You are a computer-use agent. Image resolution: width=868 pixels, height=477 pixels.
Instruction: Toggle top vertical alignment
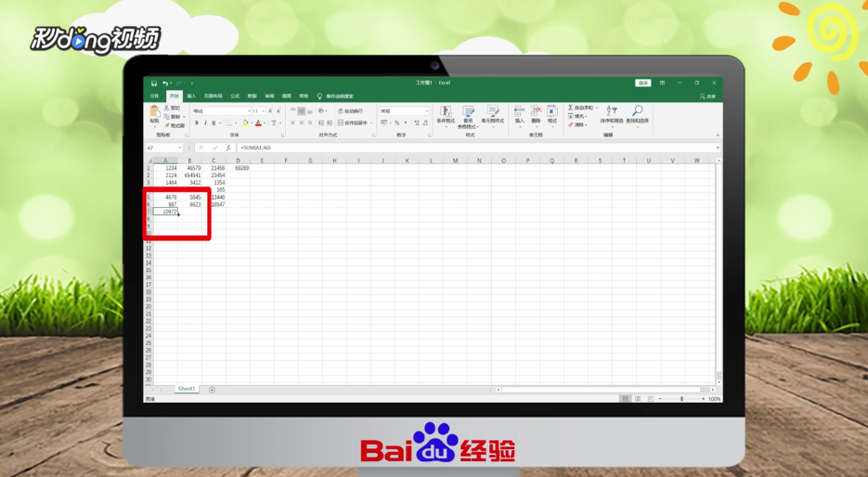tap(293, 111)
